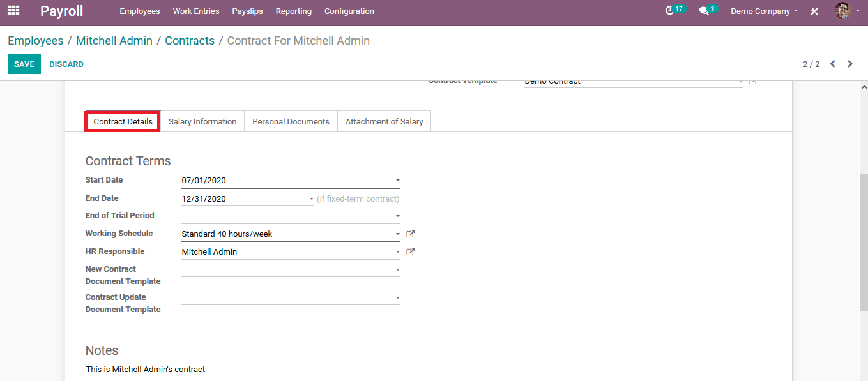868x381 pixels.
Task: Click the DISCARD button
Action: point(66,64)
